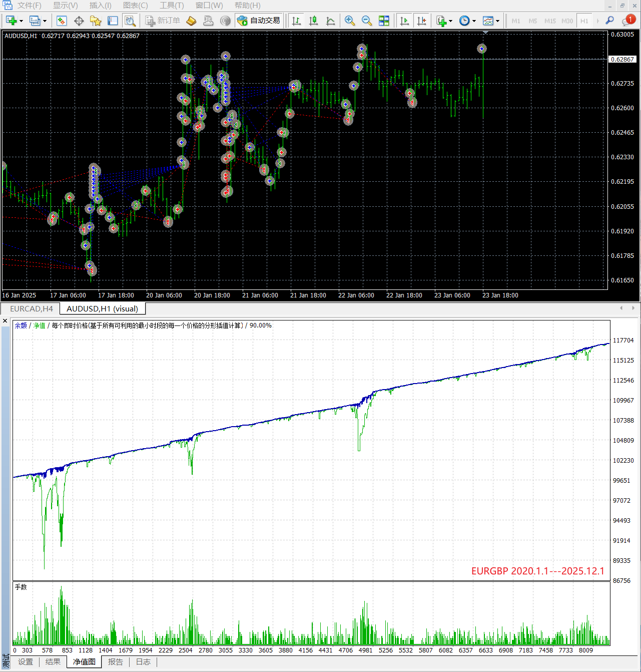Click the 新订单 new order button
Viewport: 641px width, 672px height.
(x=163, y=21)
